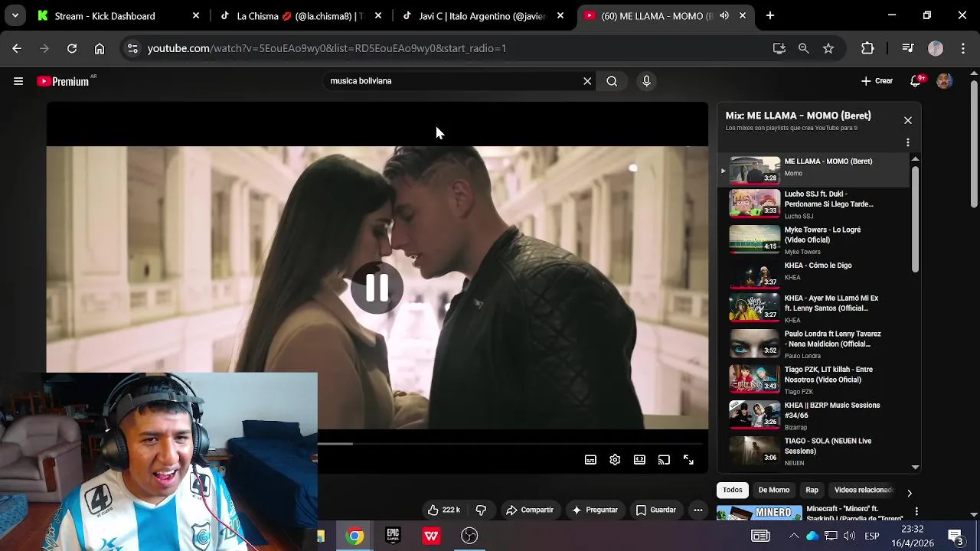Select Tiago PZK Entre Nosotros video
Screen dimensions: 980x551
[x=814, y=380]
